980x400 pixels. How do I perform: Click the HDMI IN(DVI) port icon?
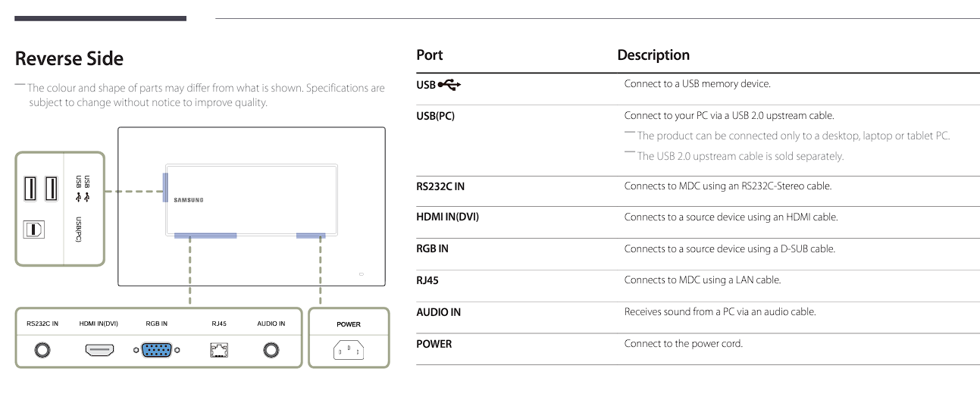click(x=99, y=350)
